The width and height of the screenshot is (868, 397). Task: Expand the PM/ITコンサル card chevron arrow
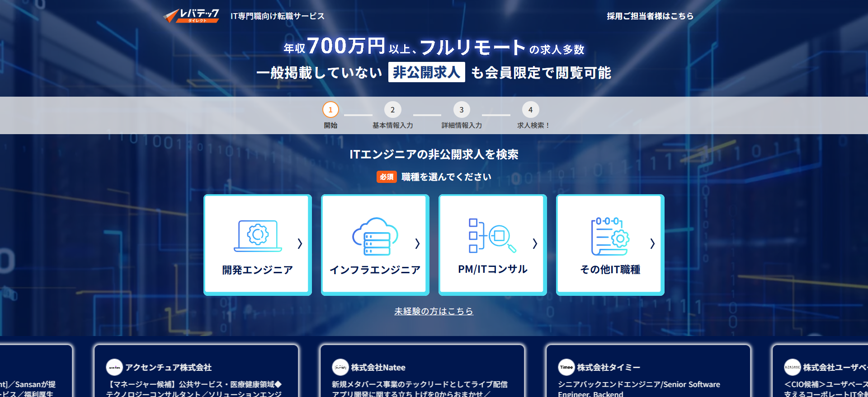(x=535, y=243)
